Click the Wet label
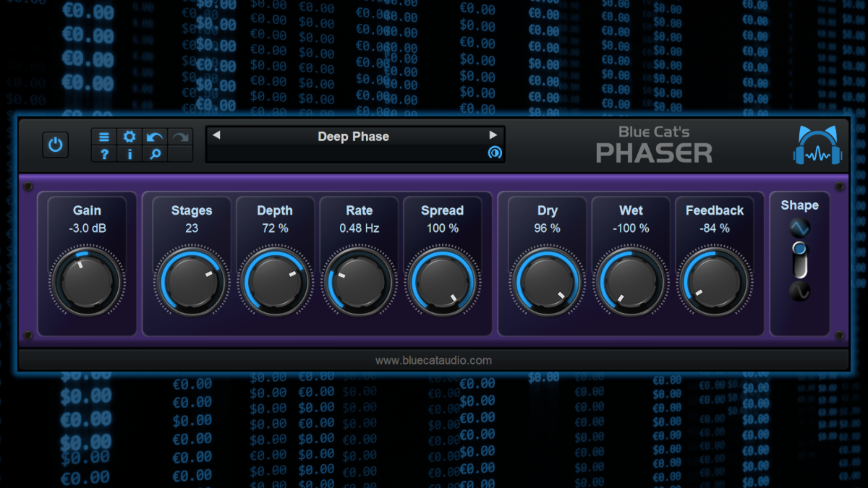Viewport: 868px width, 488px height. click(631, 210)
